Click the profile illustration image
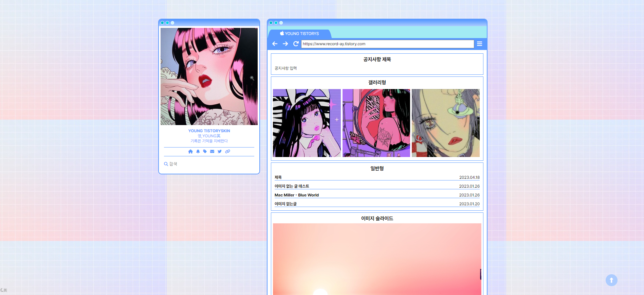 click(x=209, y=76)
